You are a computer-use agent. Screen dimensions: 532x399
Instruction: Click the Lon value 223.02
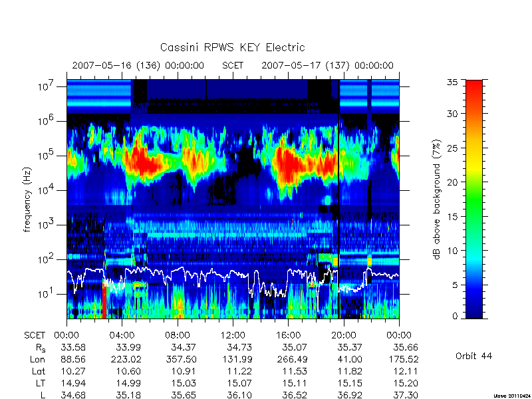click(x=126, y=359)
